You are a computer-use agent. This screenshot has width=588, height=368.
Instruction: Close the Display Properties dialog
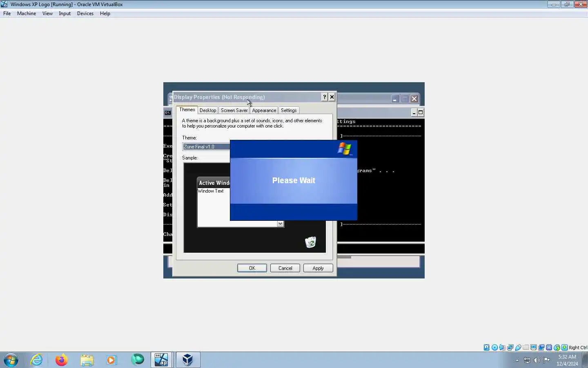pos(332,97)
